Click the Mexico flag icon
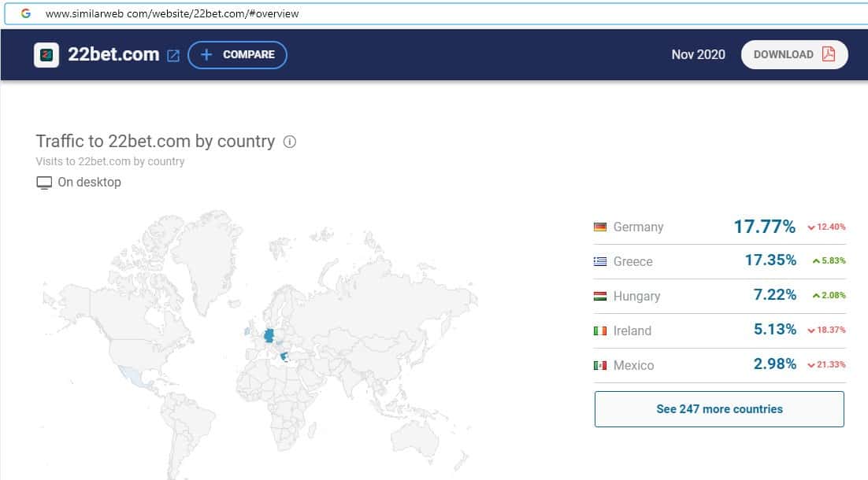The height and width of the screenshot is (480, 868). [600, 366]
